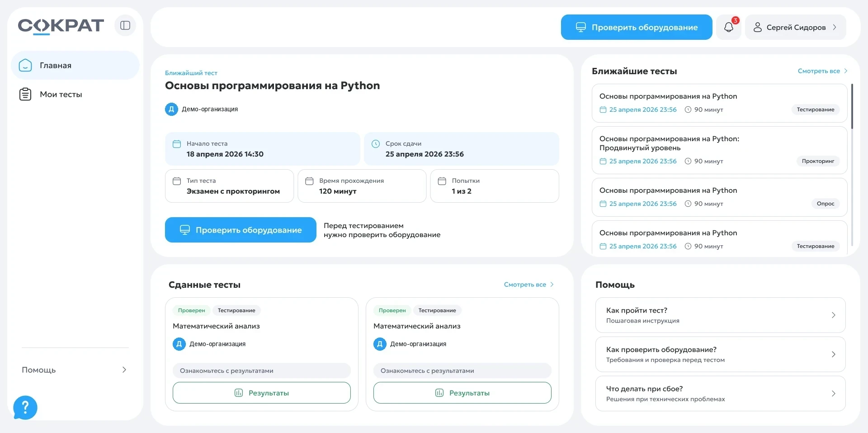
Task: Click the Демо-организация avatar under the Python test title
Action: [171, 109]
